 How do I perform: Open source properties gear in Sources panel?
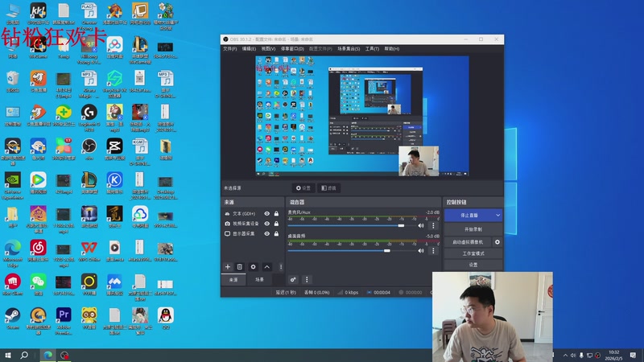[253, 267]
